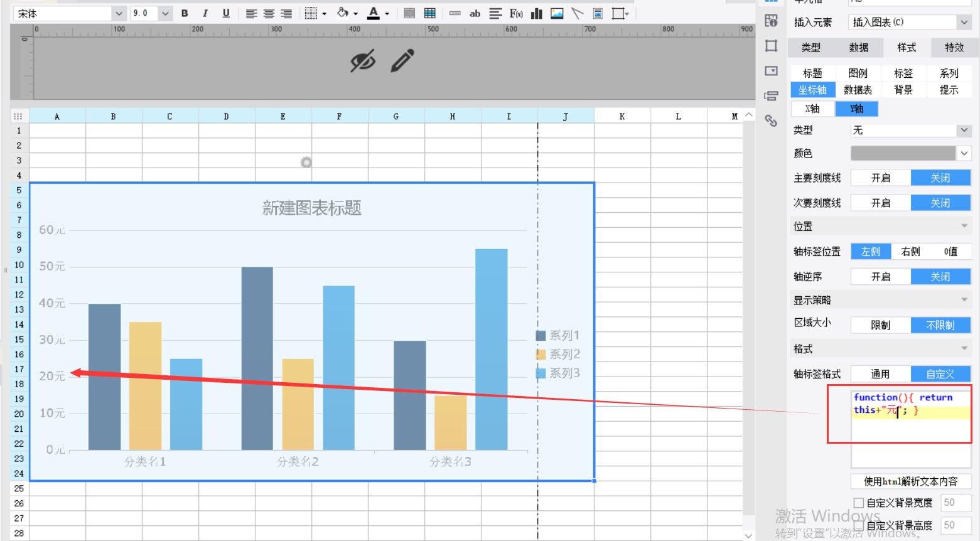Open the floating element frame icon's dropdown arrow
Screen dimensions: 980x541
[x=627, y=14]
